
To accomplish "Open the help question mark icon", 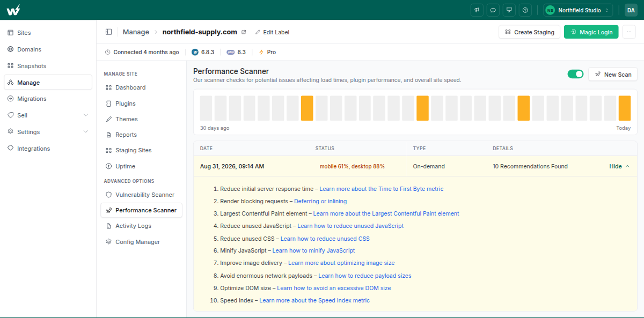I will click(x=525, y=10).
